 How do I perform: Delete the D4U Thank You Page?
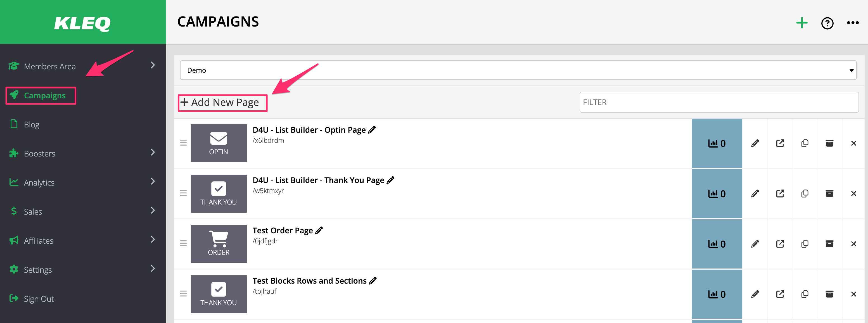pos(853,194)
